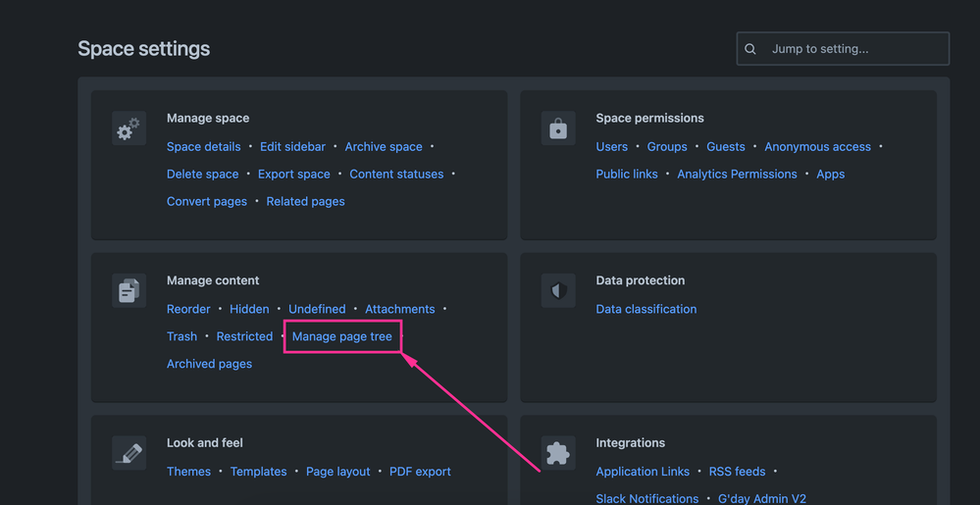Click the Space permissions lock icon
The width and height of the screenshot is (980, 505).
pyautogui.click(x=558, y=128)
